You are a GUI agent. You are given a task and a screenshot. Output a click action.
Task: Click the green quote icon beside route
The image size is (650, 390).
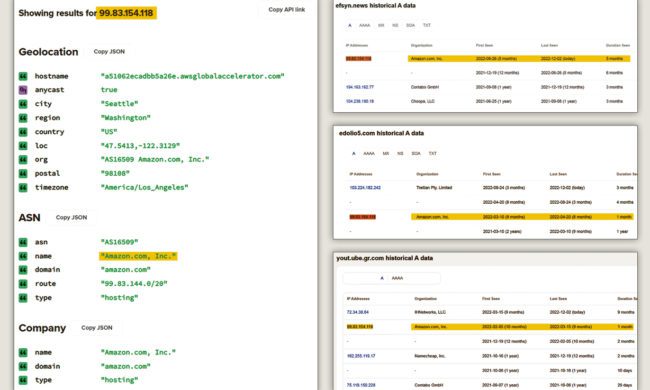23,284
